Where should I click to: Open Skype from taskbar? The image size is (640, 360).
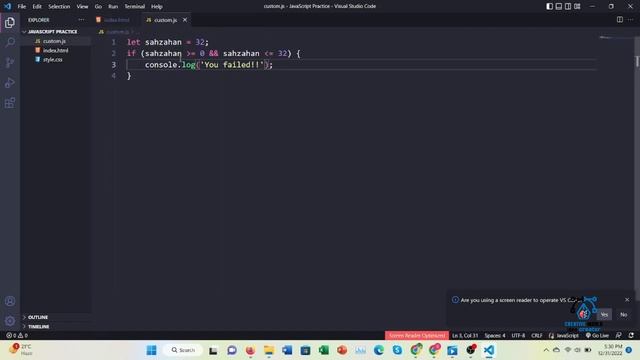pyautogui.click(x=397, y=350)
